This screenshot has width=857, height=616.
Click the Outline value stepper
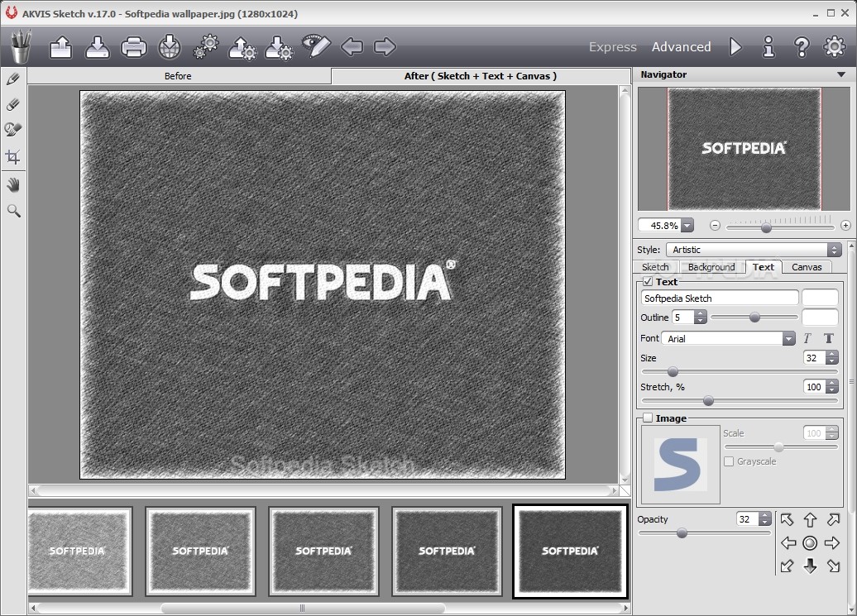tap(700, 318)
